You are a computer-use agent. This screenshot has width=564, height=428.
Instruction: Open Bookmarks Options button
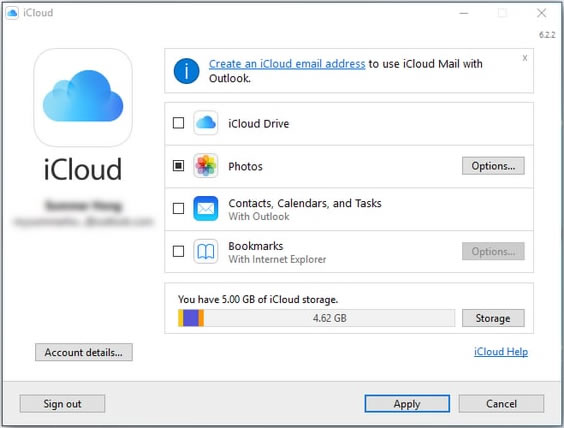point(493,251)
